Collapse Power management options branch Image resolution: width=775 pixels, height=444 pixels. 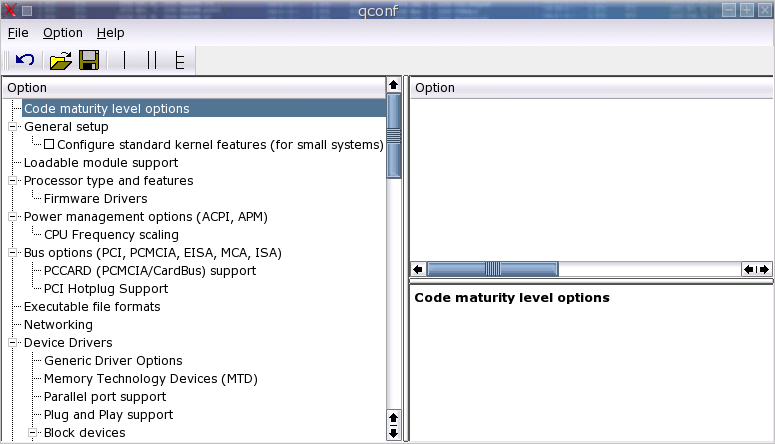[x=13, y=217]
